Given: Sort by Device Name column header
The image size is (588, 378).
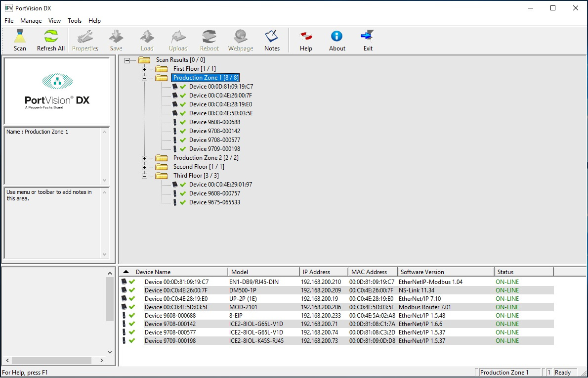Looking at the screenshot, I should pos(173,272).
